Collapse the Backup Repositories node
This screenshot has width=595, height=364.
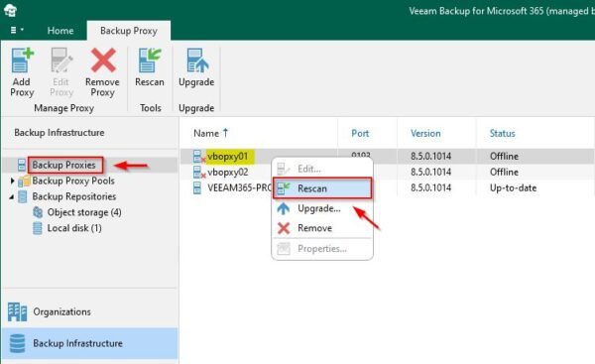coord(12,196)
